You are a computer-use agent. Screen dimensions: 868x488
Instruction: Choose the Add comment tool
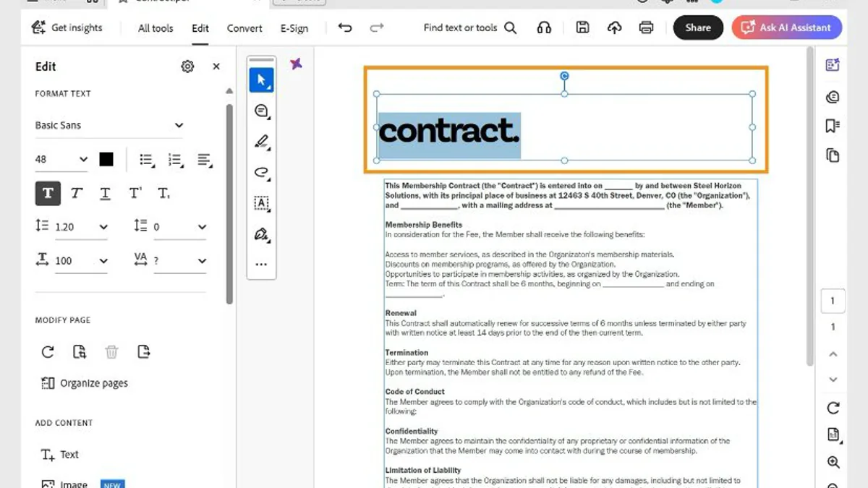pyautogui.click(x=261, y=111)
